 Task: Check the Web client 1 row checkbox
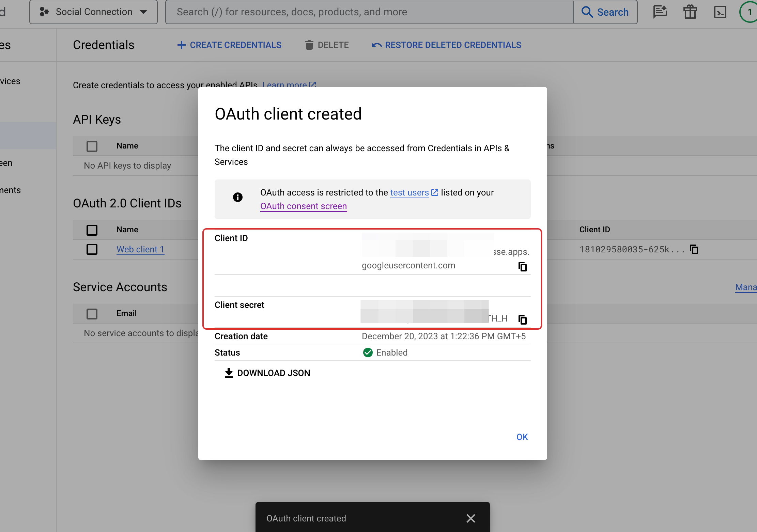[92, 249]
